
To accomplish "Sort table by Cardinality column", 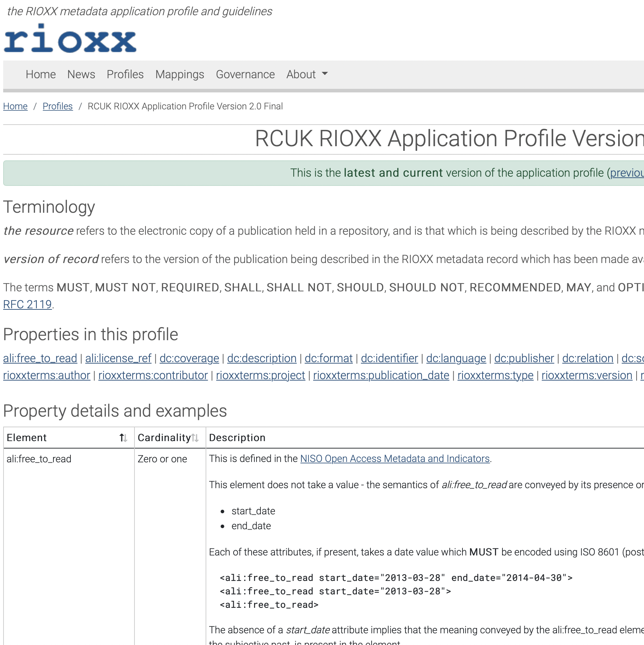I will click(170, 438).
